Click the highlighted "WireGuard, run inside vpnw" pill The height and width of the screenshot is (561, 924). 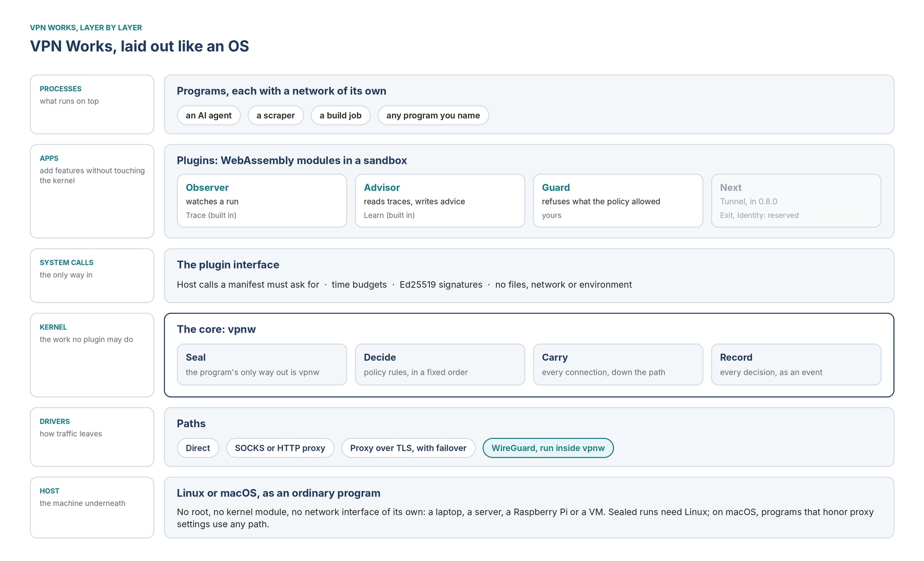click(x=548, y=448)
